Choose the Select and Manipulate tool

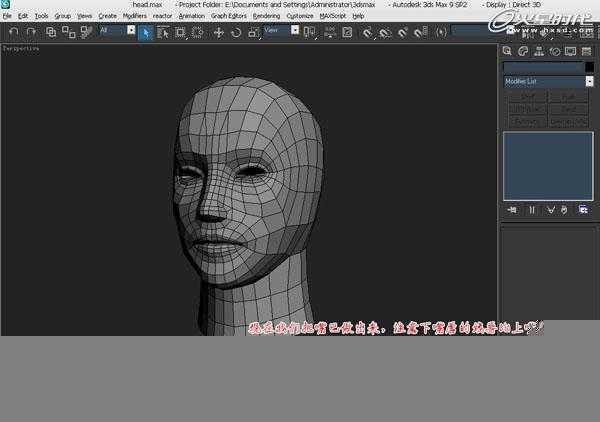(x=330, y=33)
